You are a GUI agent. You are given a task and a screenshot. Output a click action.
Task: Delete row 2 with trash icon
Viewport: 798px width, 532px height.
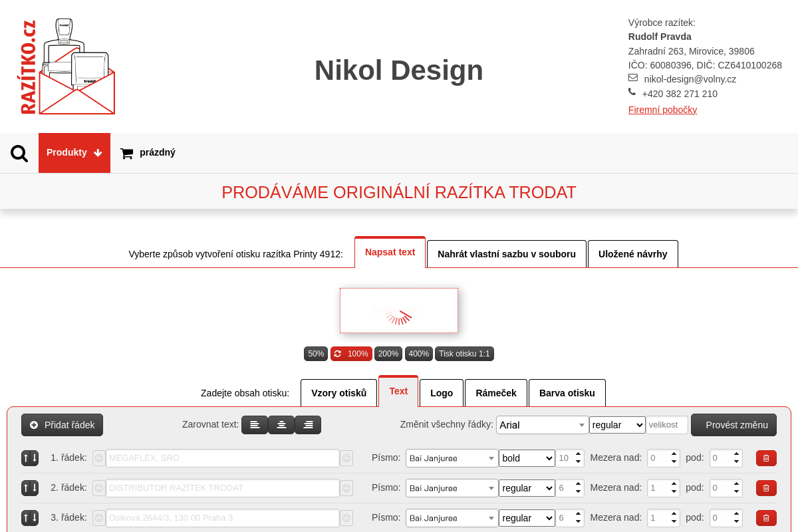point(766,488)
